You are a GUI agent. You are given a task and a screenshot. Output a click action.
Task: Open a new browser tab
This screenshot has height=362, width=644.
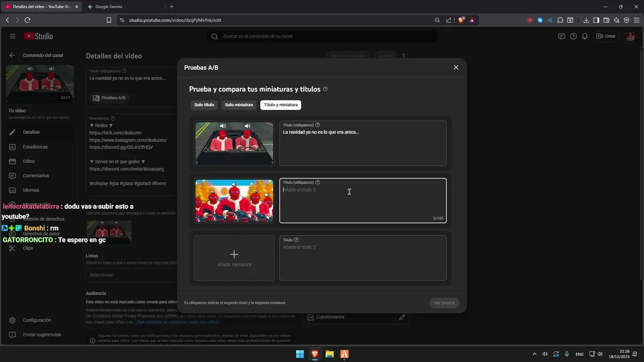(x=172, y=7)
